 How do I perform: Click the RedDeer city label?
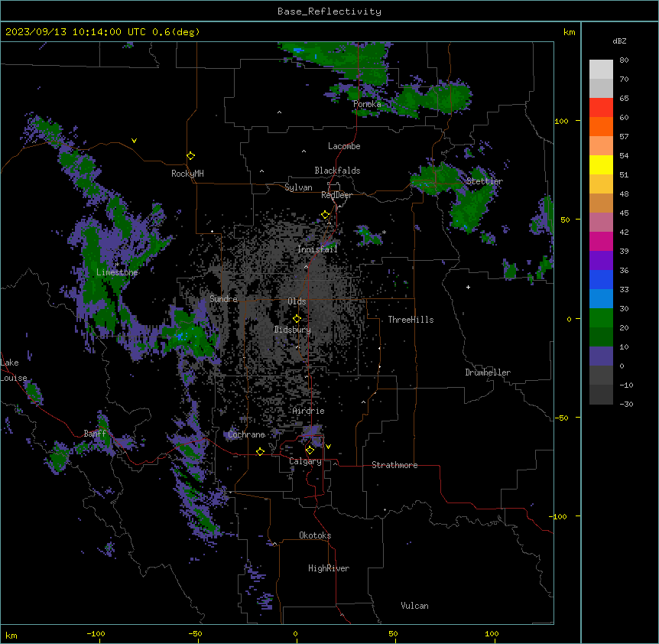tap(336, 195)
